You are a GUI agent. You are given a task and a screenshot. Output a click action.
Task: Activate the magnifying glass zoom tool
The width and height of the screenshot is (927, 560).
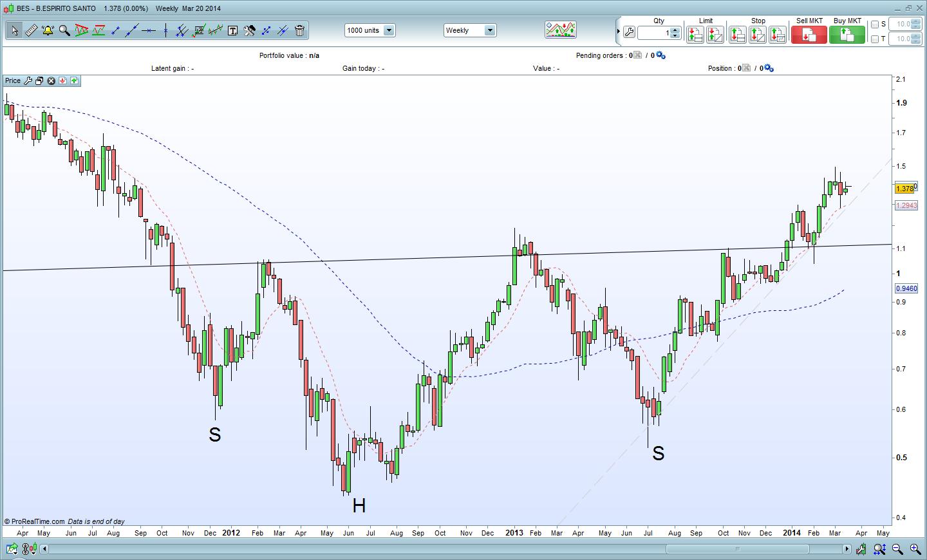(64, 30)
